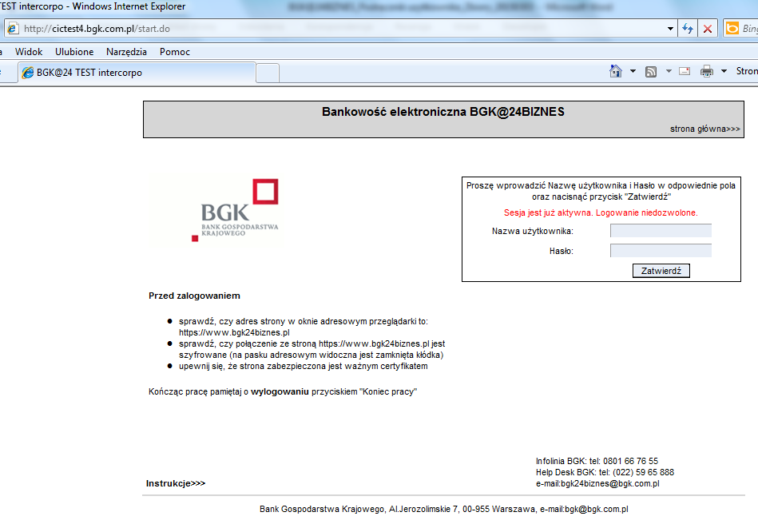Click the Read mail icon in the toolbar
Screen dimensions: 758x532
coord(685,72)
